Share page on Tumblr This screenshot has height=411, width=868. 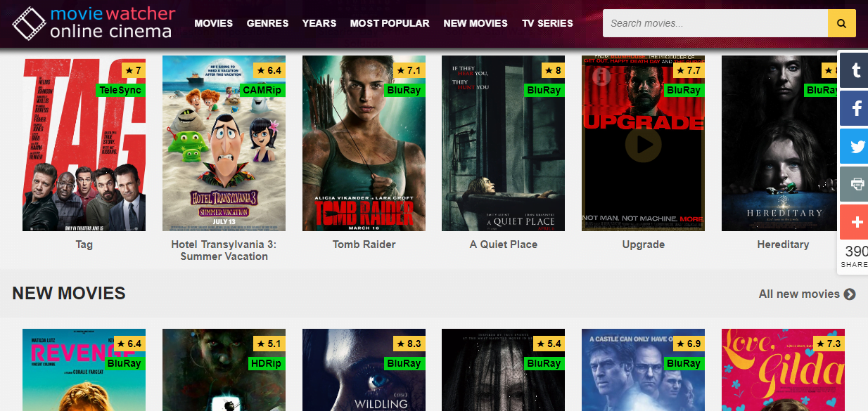(854, 69)
